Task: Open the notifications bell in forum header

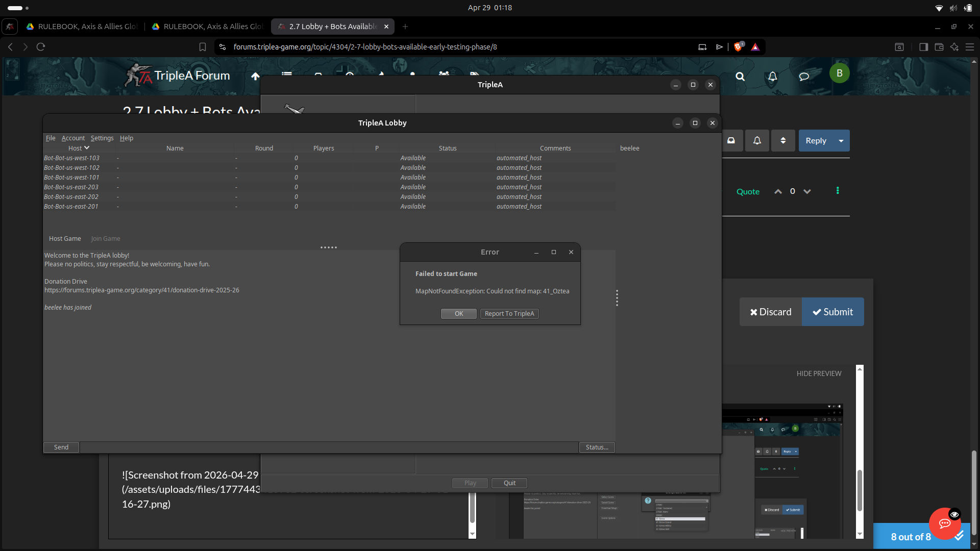Action: (x=773, y=77)
